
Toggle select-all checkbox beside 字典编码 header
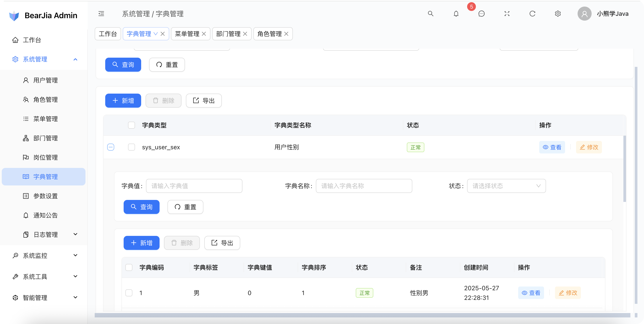pyautogui.click(x=129, y=267)
